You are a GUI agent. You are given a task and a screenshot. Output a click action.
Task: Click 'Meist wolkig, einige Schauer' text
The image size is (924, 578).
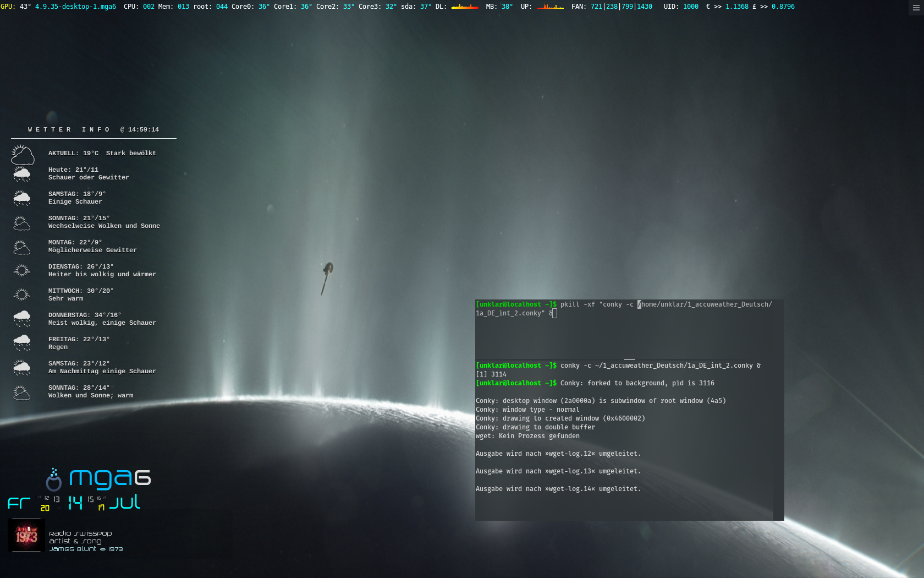[x=102, y=323]
